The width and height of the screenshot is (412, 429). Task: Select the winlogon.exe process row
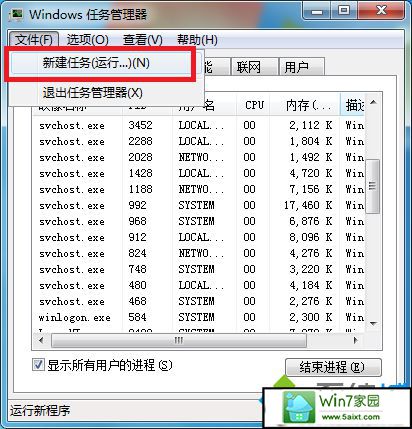(x=200, y=317)
